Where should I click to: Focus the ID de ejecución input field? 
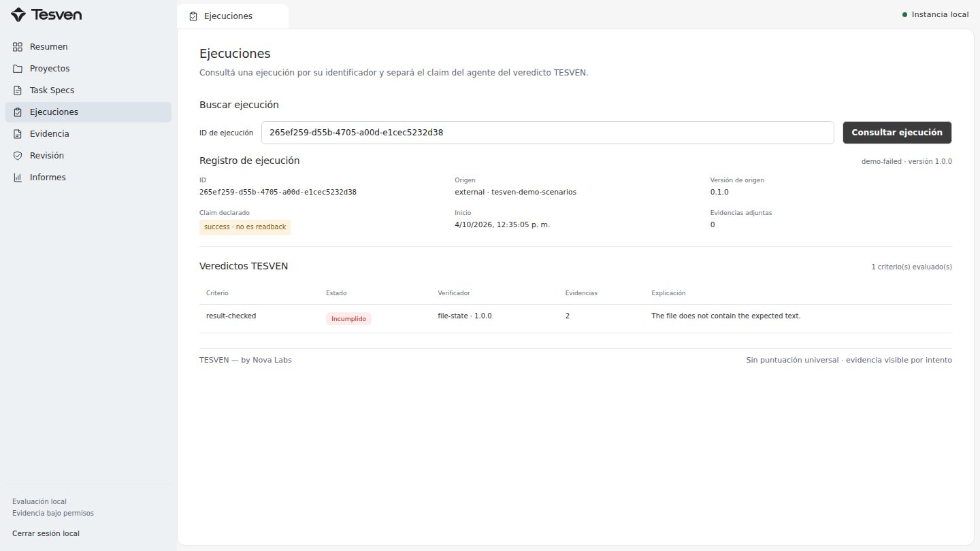pyautogui.click(x=547, y=133)
